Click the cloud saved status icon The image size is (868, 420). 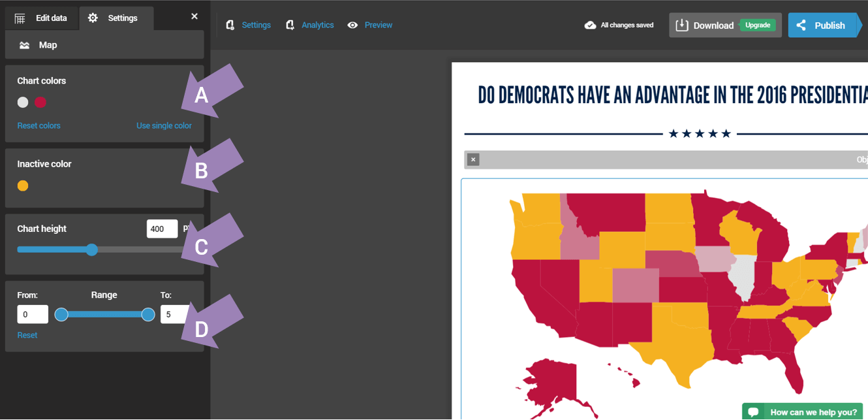[590, 25]
